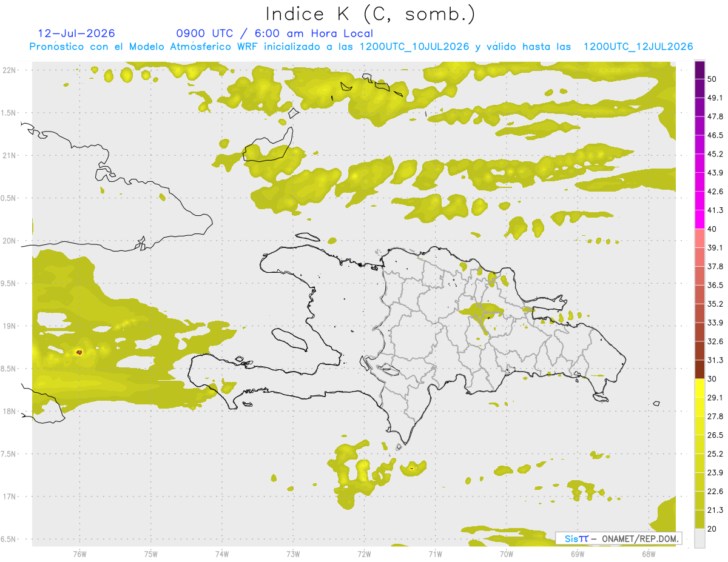This screenshot has height=562, width=728.
Task: Click the latitude axis label '7.5N'
Action: [9, 454]
